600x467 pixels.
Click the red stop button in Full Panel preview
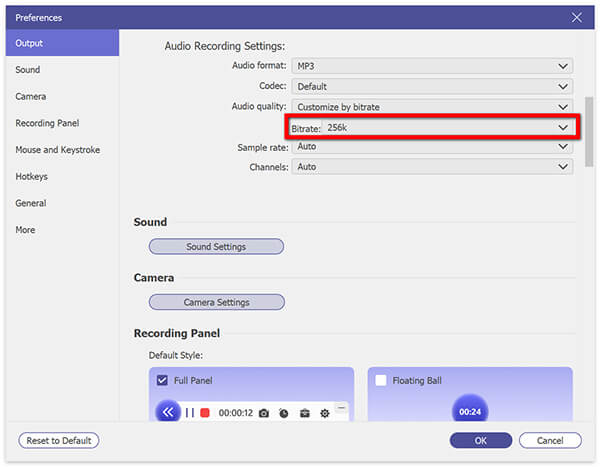[x=205, y=413]
